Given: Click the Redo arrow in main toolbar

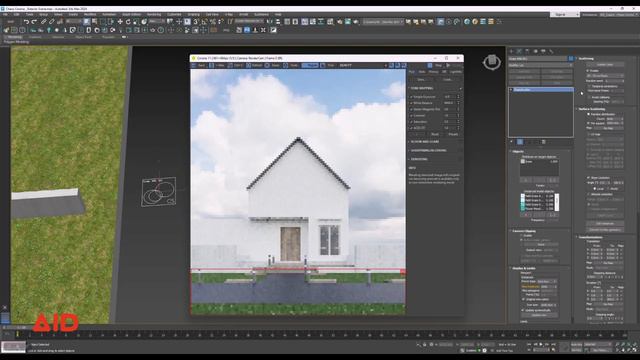Looking at the screenshot, I should [x=34, y=21].
